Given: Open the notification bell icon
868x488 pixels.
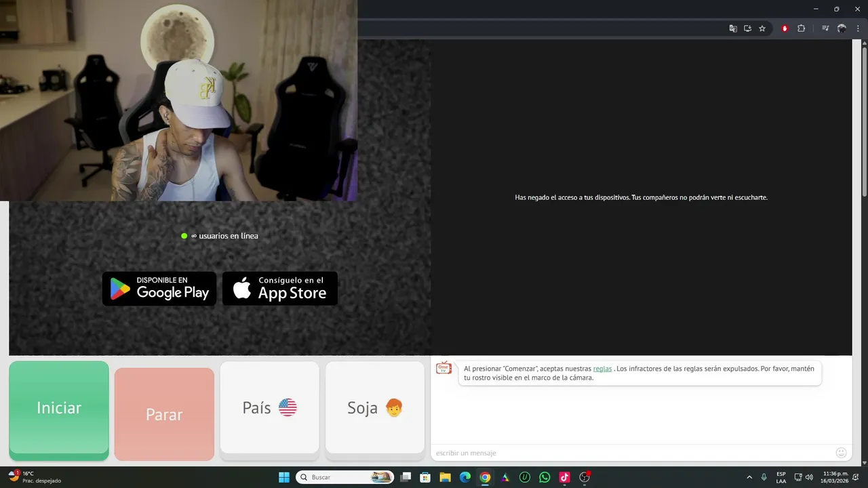Looking at the screenshot, I should click(x=856, y=477).
